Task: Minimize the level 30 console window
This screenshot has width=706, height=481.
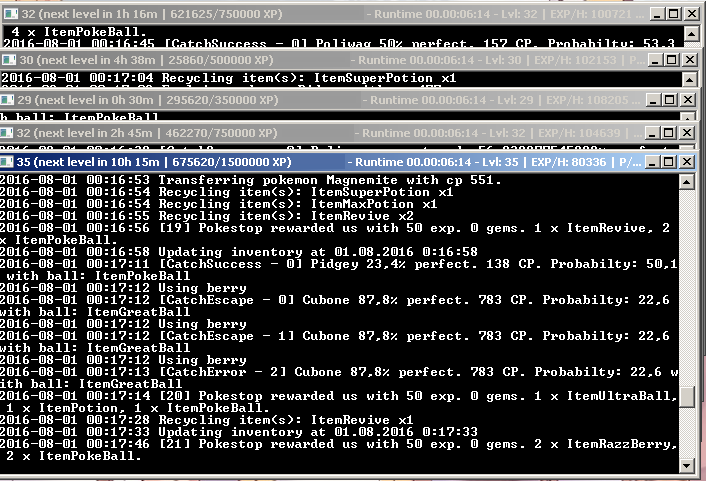Action: click(x=655, y=59)
